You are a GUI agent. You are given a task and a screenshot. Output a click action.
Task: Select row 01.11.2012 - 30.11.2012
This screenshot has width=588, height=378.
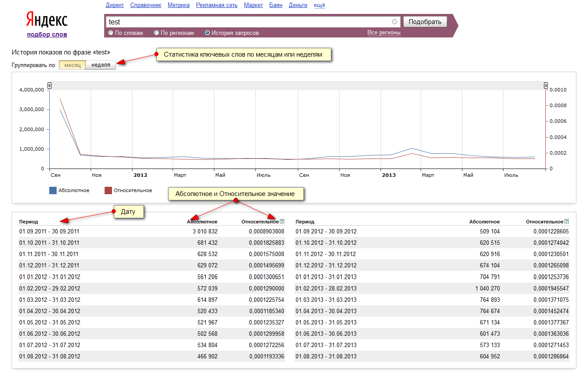tap(432, 254)
